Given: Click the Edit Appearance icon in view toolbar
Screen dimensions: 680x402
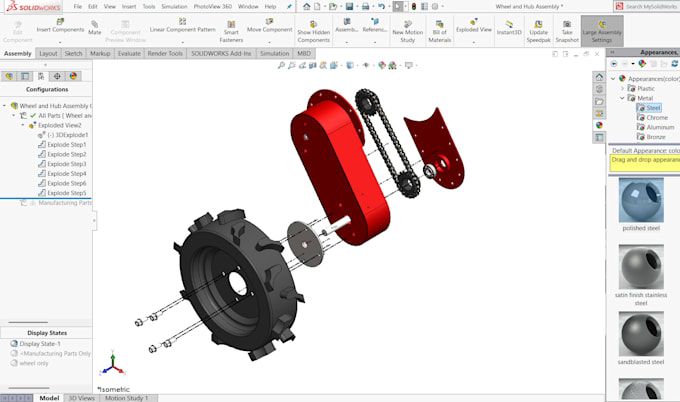Looking at the screenshot, I should (382, 65).
